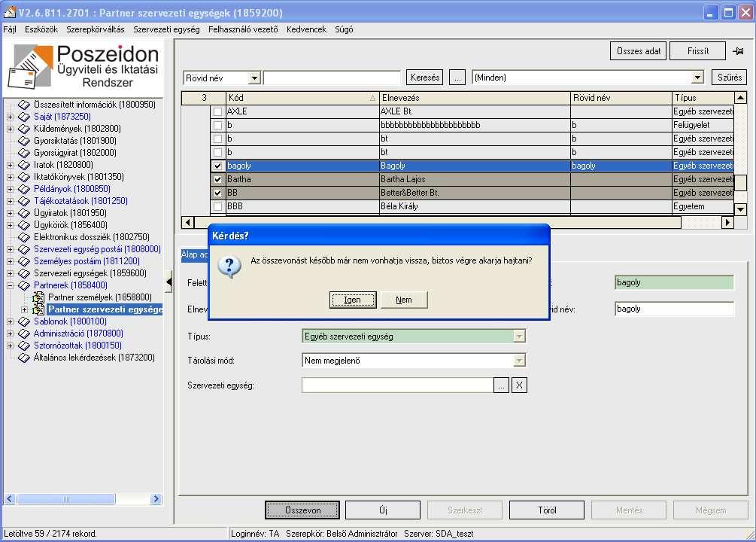This screenshot has height=542, width=756.
Task: Check the bbbbbbbbbb Felügyelet row checkbox
Action: pyautogui.click(x=217, y=125)
